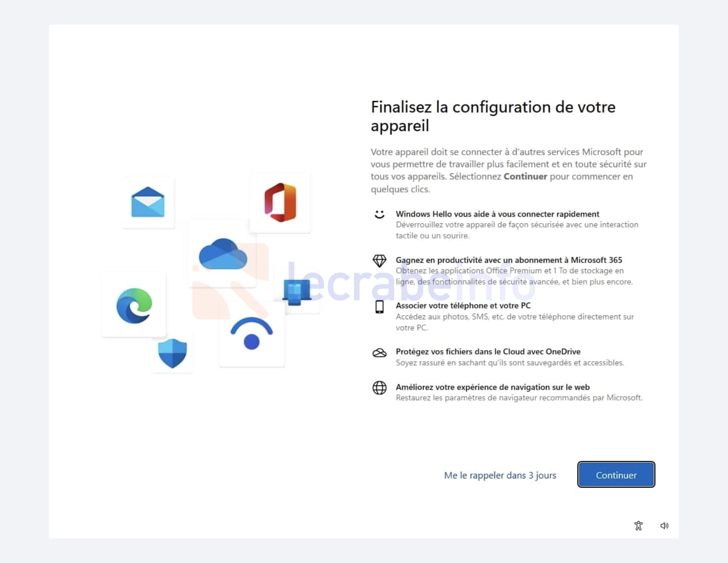Select the Windows Hello heading text
Image resolution: width=728 pixels, height=563 pixels.
tap(497, 214)
